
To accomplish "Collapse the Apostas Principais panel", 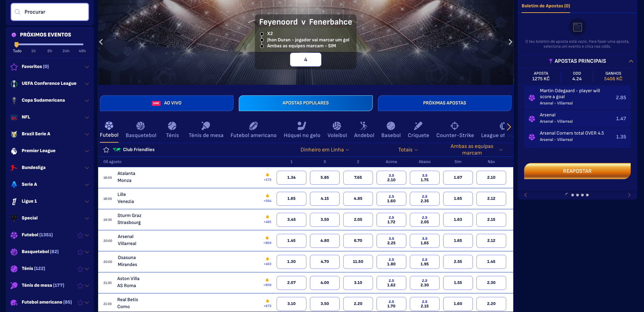I will 632,61.
